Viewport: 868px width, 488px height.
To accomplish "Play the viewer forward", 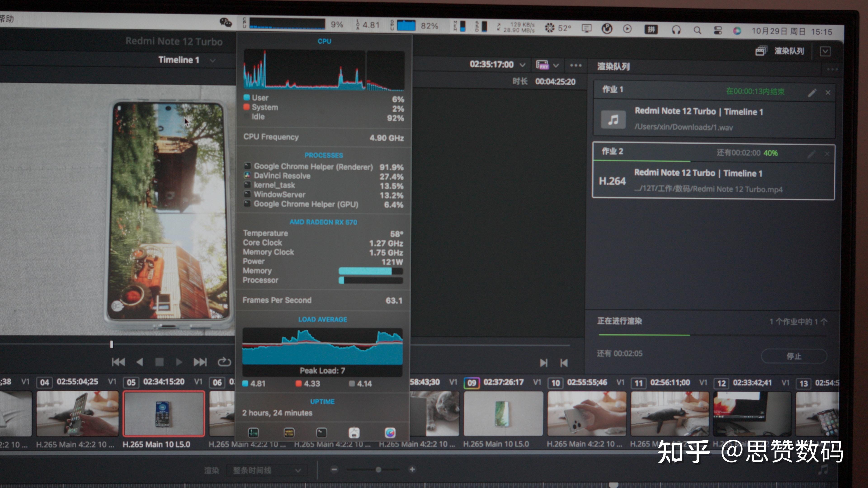I will (x=179, y=362).
